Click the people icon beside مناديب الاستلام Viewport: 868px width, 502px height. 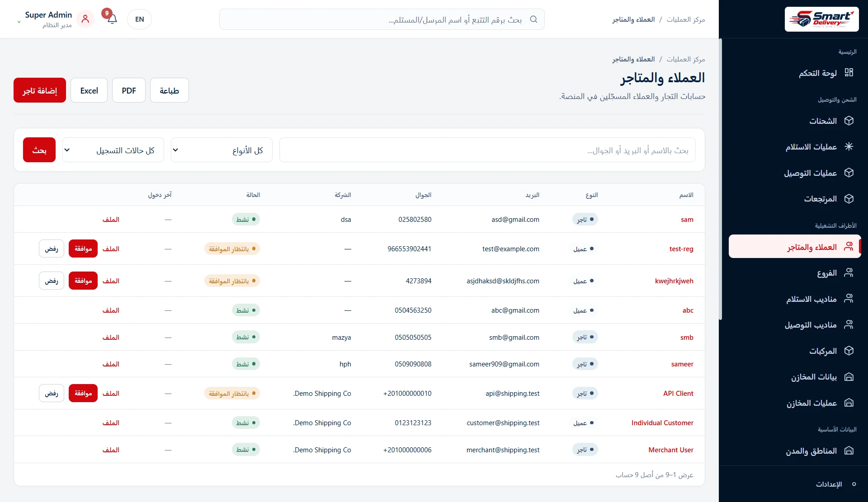click(849, 299)
